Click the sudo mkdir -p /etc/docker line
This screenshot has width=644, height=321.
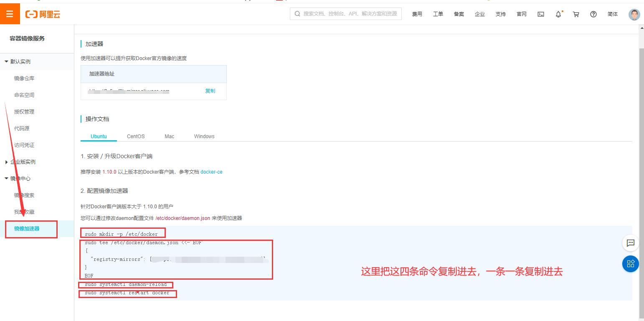pos(121,234)
